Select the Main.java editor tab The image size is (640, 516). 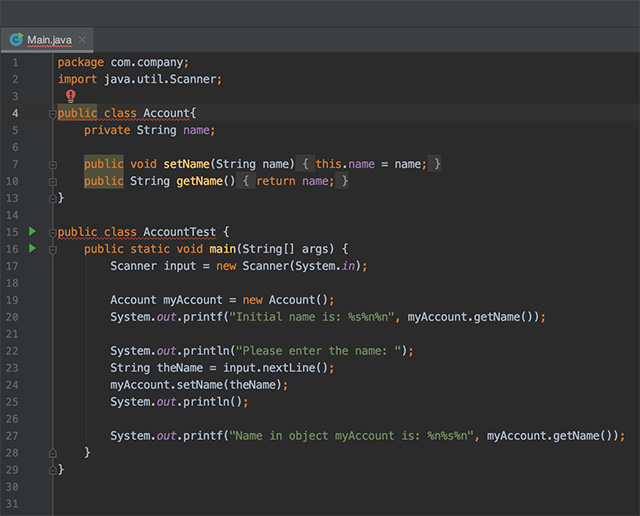point(47,40)
